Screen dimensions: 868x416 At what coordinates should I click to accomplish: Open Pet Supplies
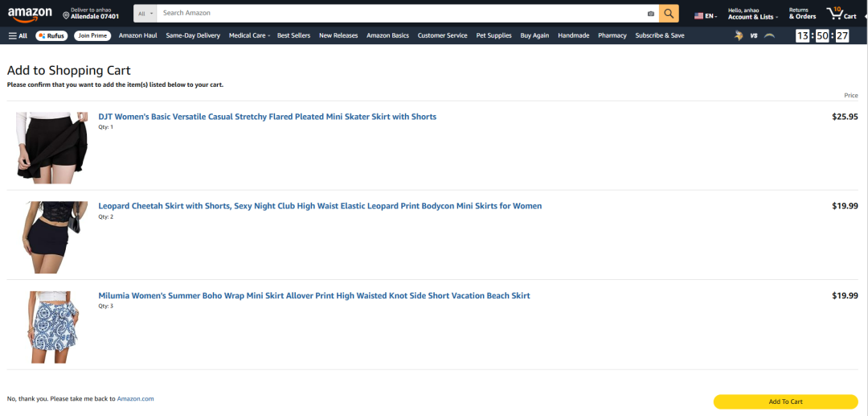(493, 35)
